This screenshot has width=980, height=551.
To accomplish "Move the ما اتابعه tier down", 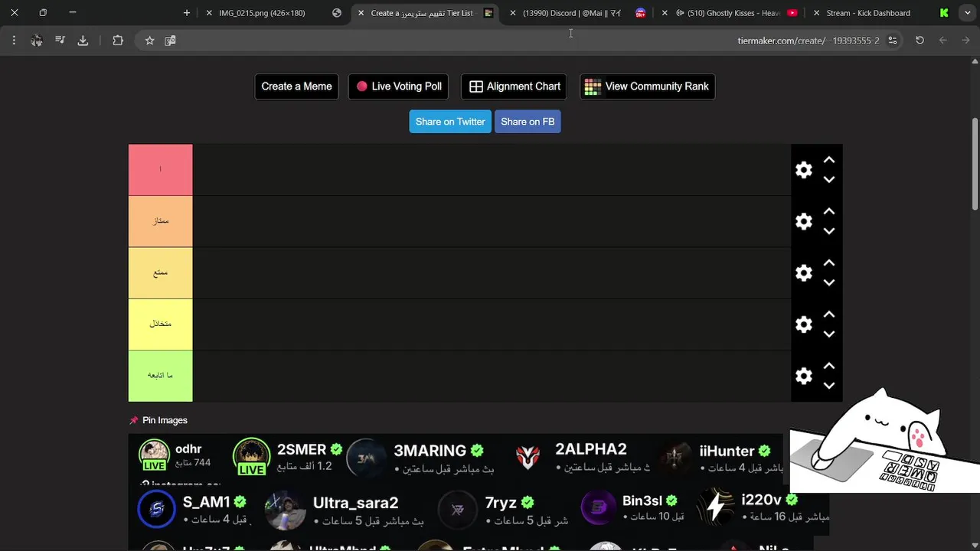I will pos(828,386).
